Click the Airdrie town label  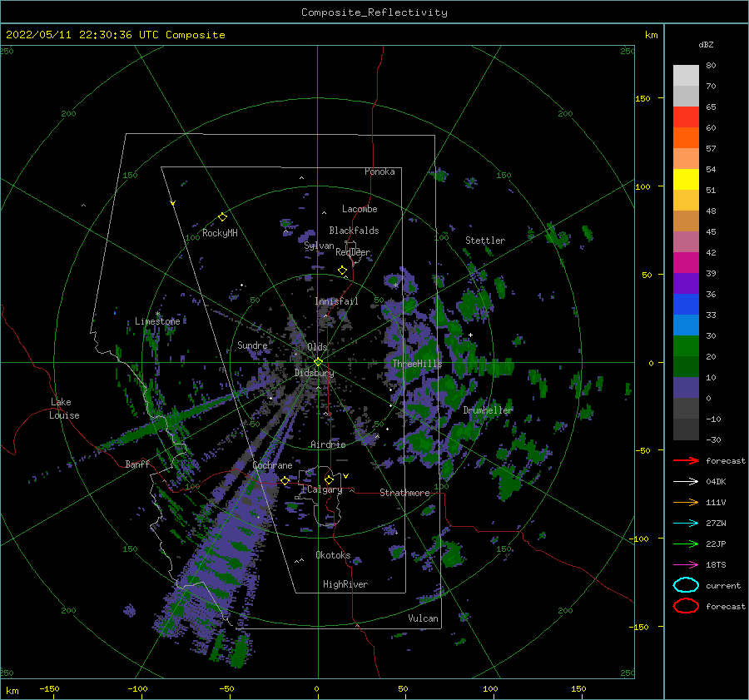click(328, 444)
